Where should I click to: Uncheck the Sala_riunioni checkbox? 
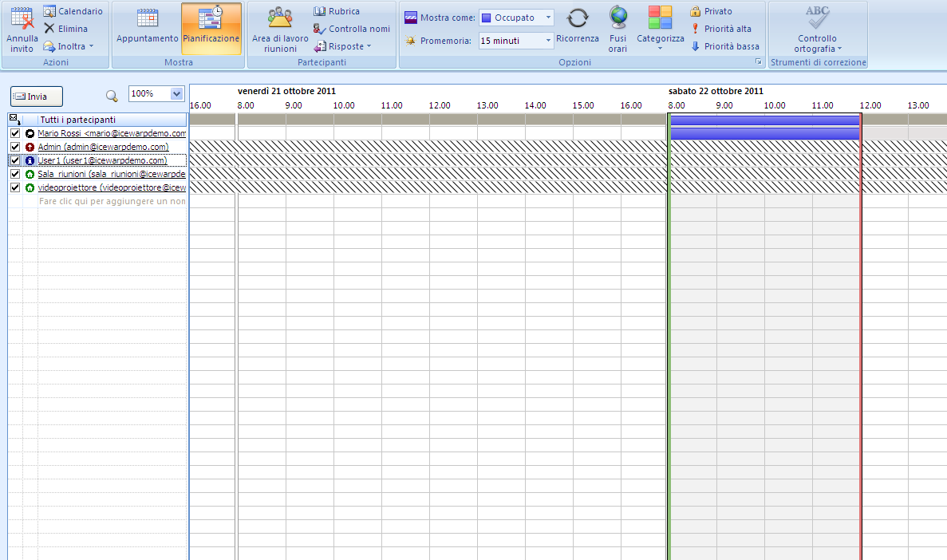tap(15, 174)
